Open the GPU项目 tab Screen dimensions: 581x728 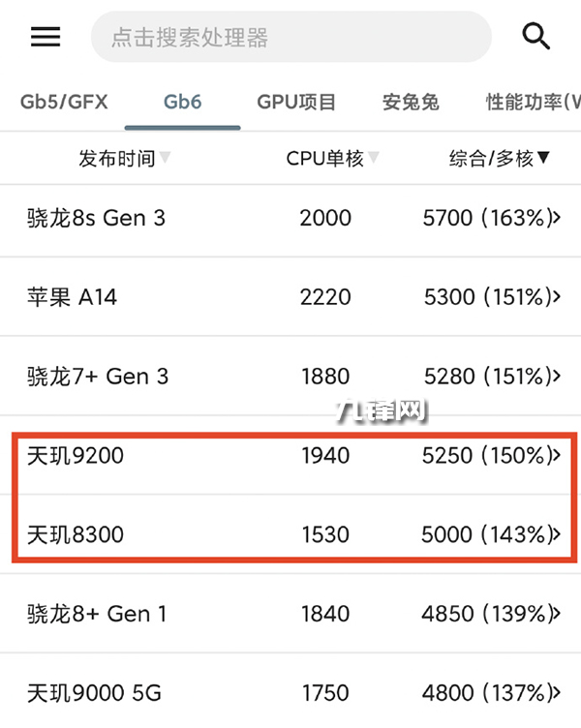coord(296,102)
